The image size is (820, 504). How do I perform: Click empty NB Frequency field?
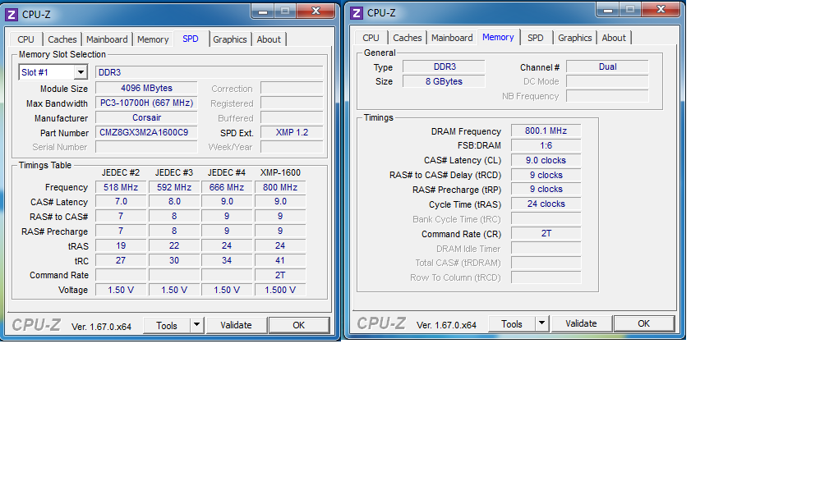point(608,96)
